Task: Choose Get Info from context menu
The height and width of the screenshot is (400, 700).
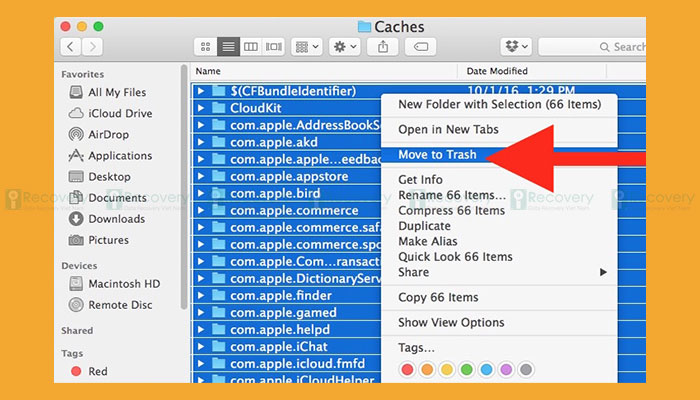Action: pyautogui.click(x=499, y=179)
